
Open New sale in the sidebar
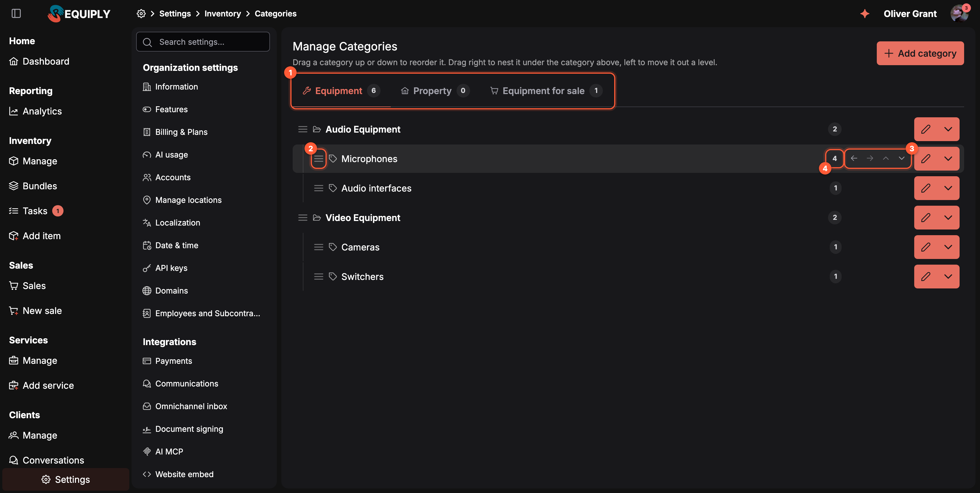point(35,311)
